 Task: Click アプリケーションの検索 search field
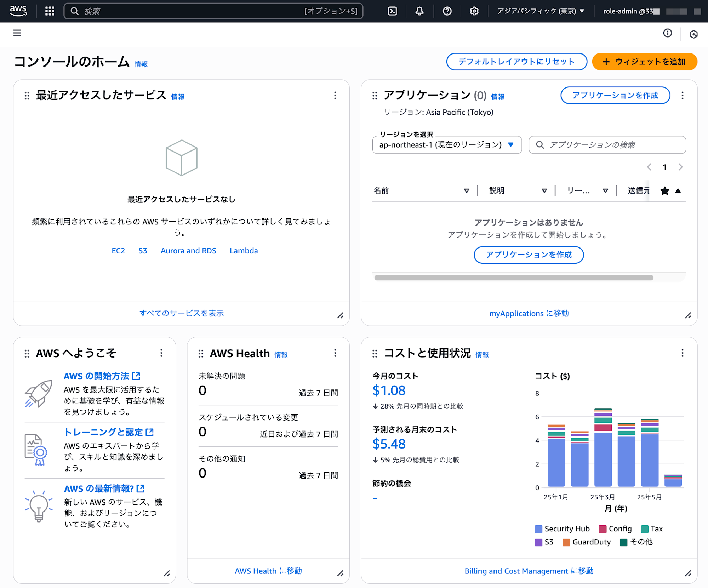pyautogui.click(x=607, y=145)
